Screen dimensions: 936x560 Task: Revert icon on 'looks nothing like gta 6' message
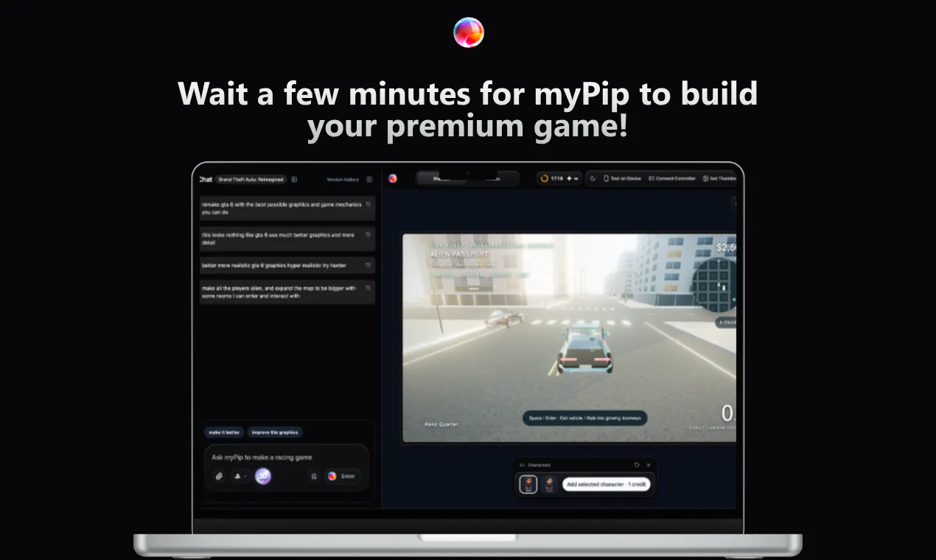point(368,235)
